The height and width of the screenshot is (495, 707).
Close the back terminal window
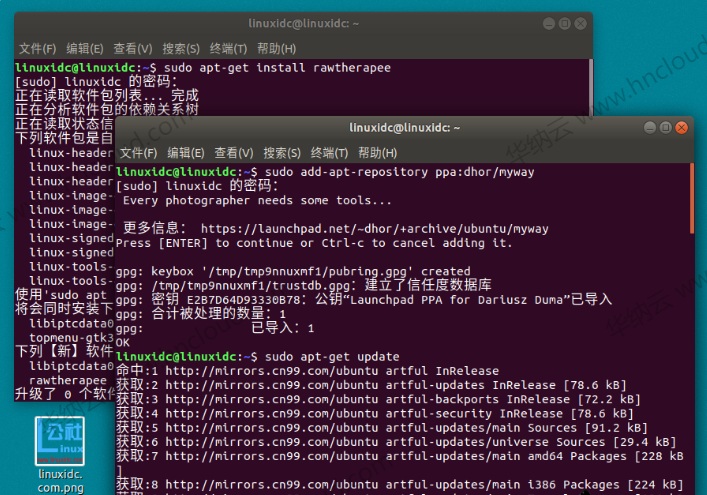580,23
